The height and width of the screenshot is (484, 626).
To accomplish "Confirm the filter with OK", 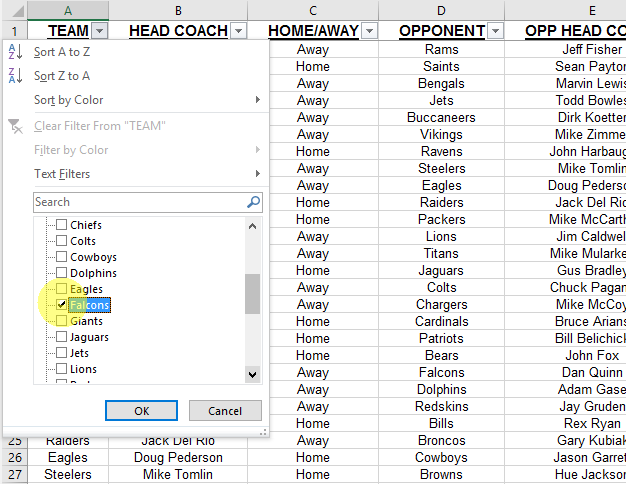I will (x=141, y=411).
